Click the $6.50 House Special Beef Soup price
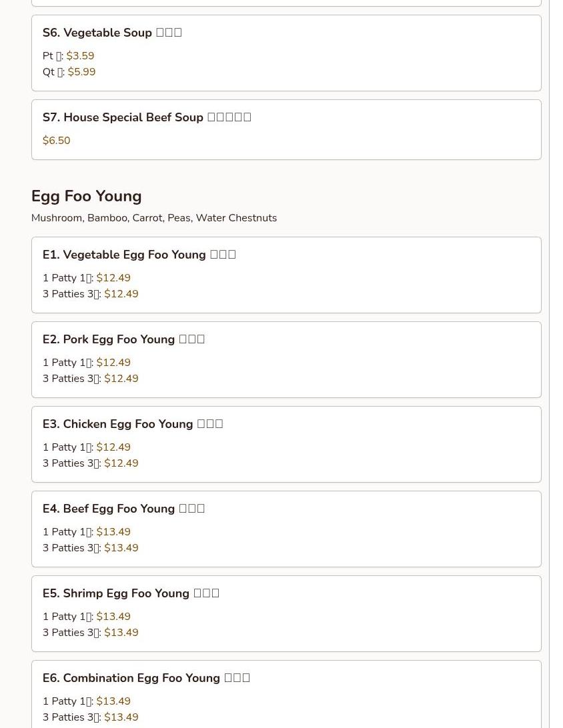Screen dimensions: 563x728 coord(56,141)
